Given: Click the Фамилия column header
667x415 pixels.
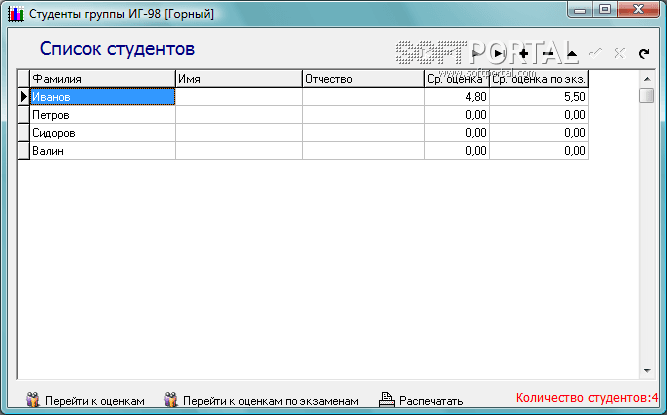Looking at the screenshot, I should [102, 79].
